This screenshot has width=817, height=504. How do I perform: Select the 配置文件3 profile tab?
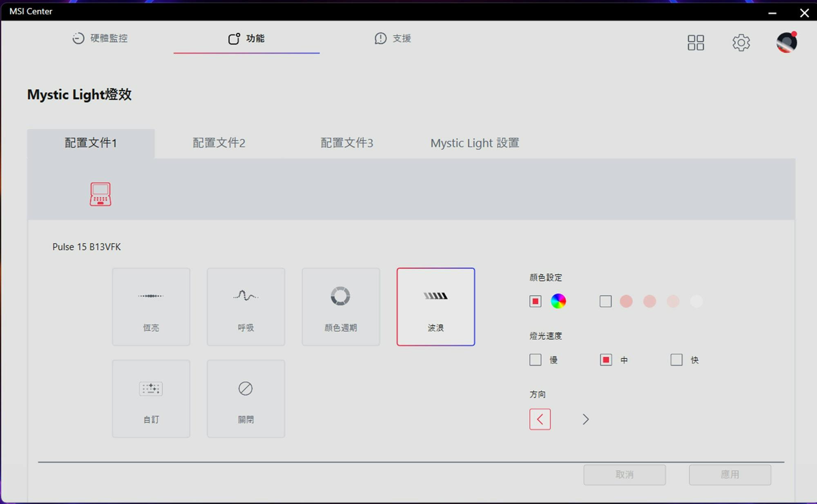click(x=347, y=143)
